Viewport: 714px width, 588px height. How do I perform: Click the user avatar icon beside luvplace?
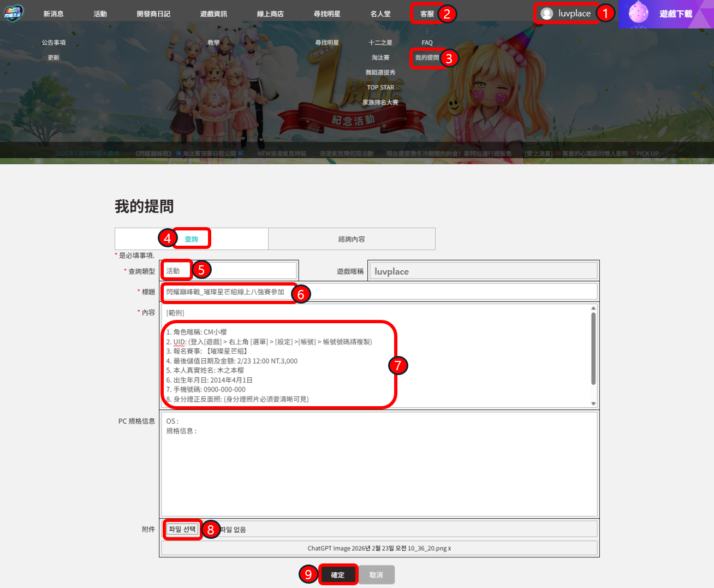pyautogui.click(x=546, y=14)
